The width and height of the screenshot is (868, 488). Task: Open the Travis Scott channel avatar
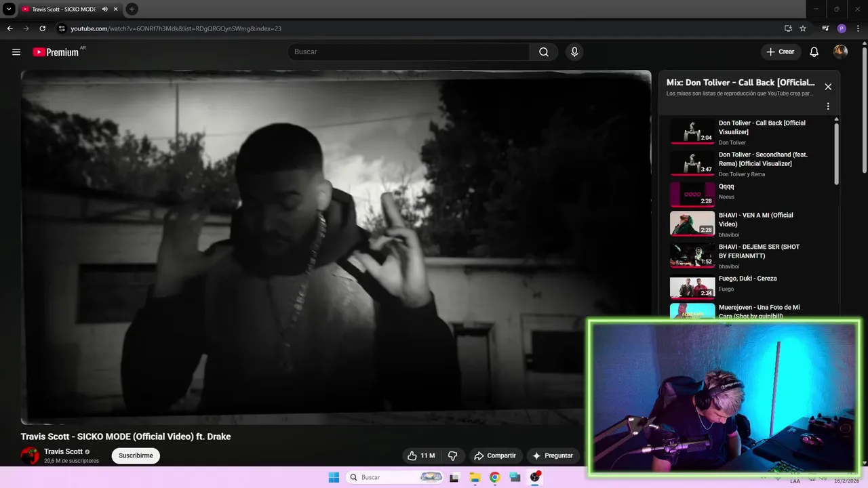click(30, 455)
